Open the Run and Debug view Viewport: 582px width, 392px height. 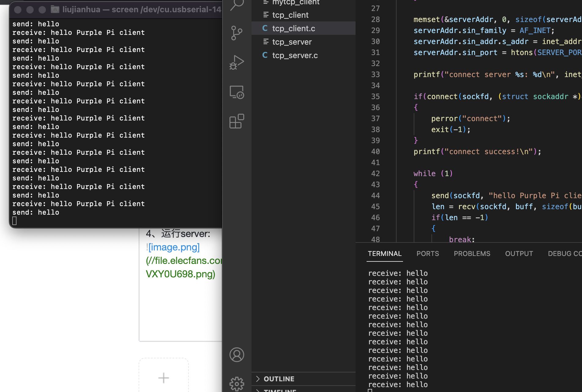[x=237, y=62]
